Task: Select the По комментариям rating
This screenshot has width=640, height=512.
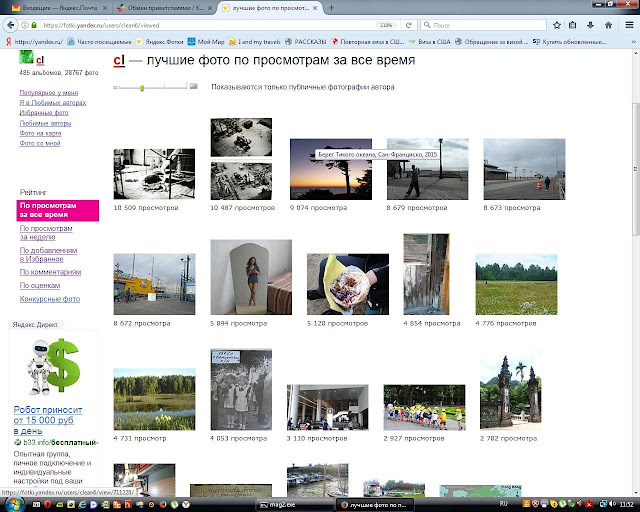Action: 50,272
